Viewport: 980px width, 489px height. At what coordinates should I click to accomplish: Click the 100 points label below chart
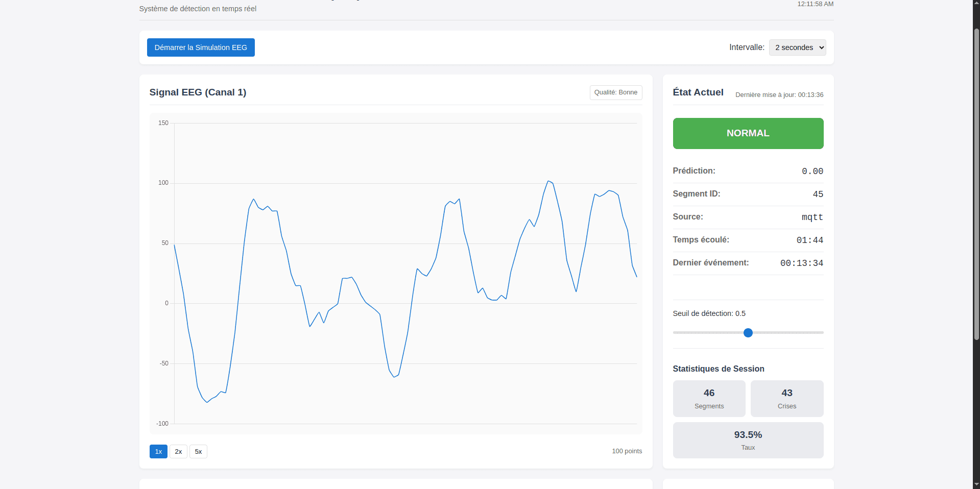pos(627,451)
